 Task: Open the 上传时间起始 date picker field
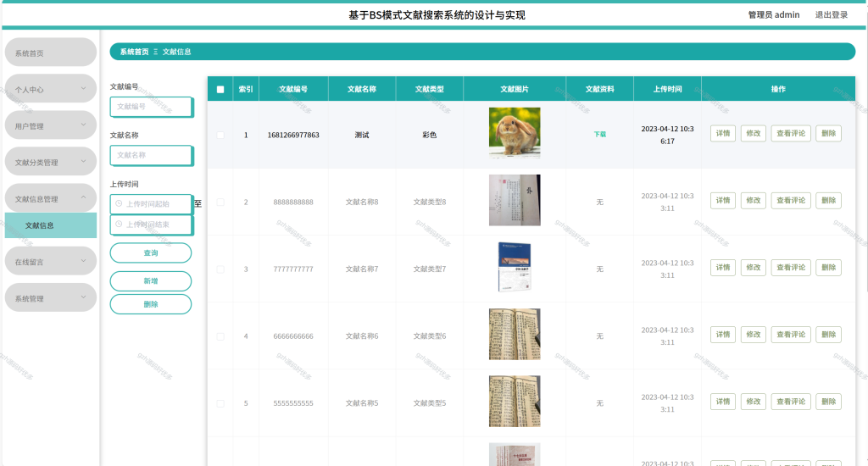coord(152,204)
